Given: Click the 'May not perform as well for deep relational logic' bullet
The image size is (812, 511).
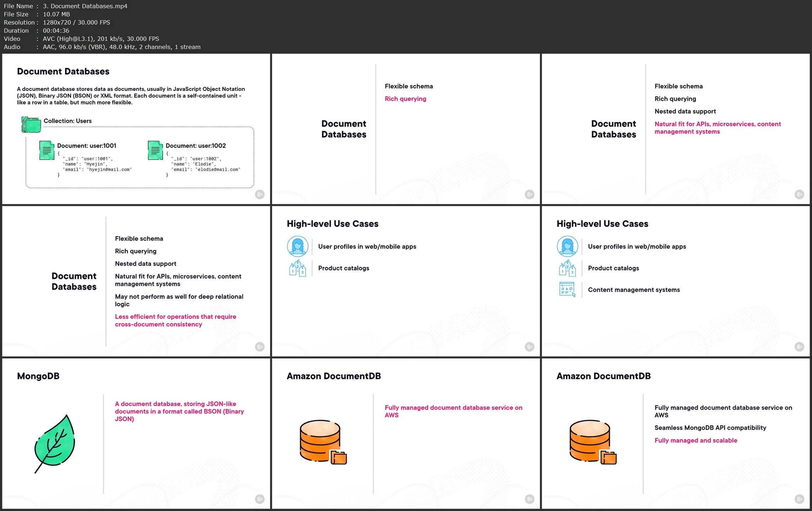Looking at the screenshot, I should (x=179, y=300).
